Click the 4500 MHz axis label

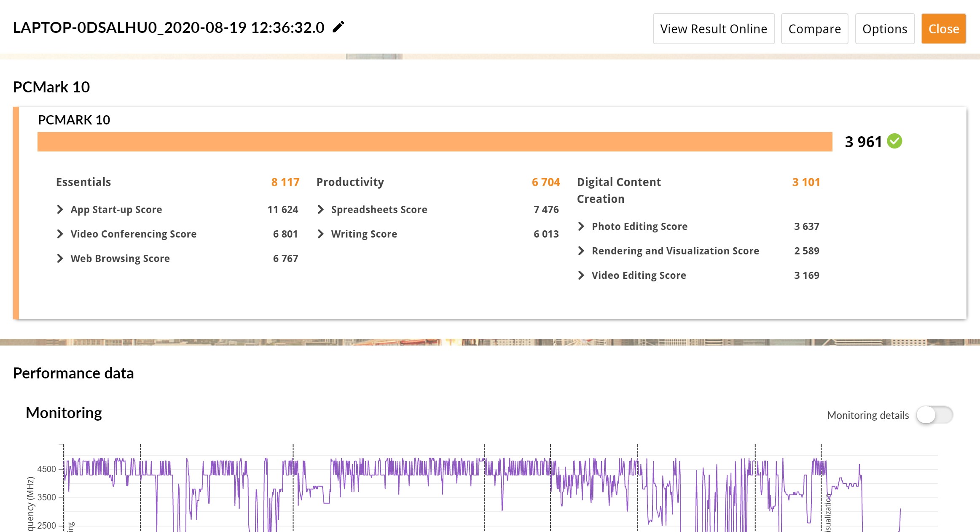click(x=46, y=469)
